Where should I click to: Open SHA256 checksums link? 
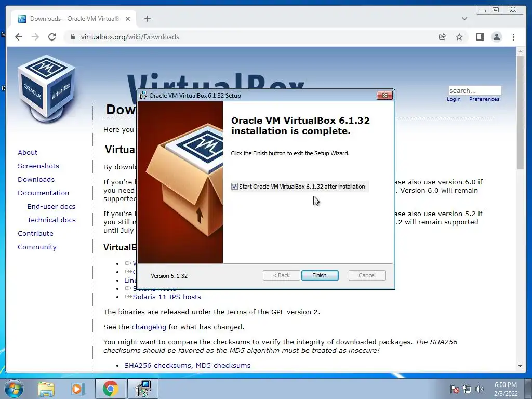(x=158, y=365)
